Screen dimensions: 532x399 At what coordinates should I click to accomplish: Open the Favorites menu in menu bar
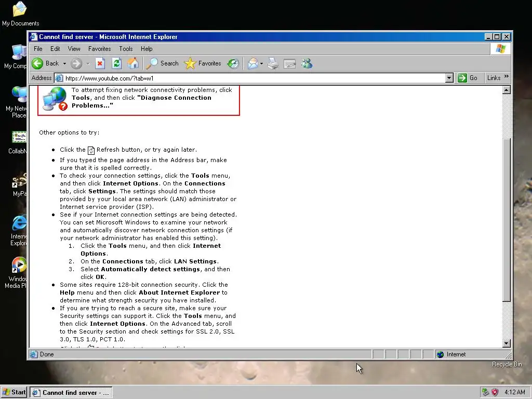(99, 49)
